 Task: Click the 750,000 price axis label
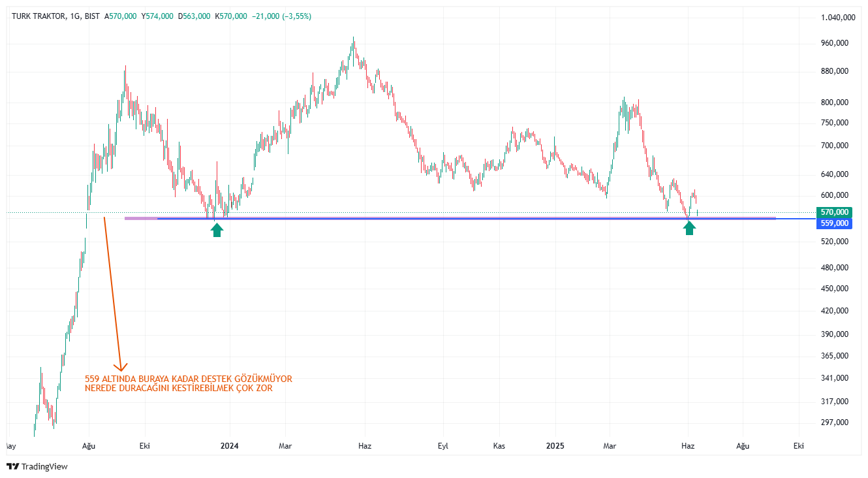(x=835, y=123)
